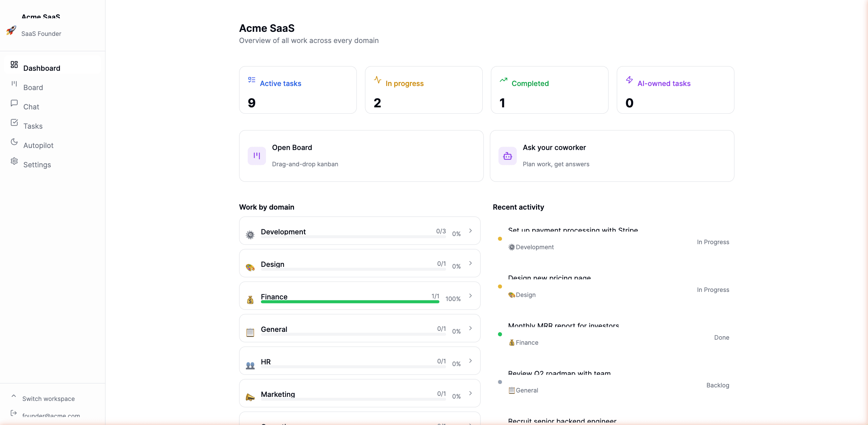Viewport: 868px width, 425px height.
Task: Click the Finance green progress bar
Action: tap(350, 301)
